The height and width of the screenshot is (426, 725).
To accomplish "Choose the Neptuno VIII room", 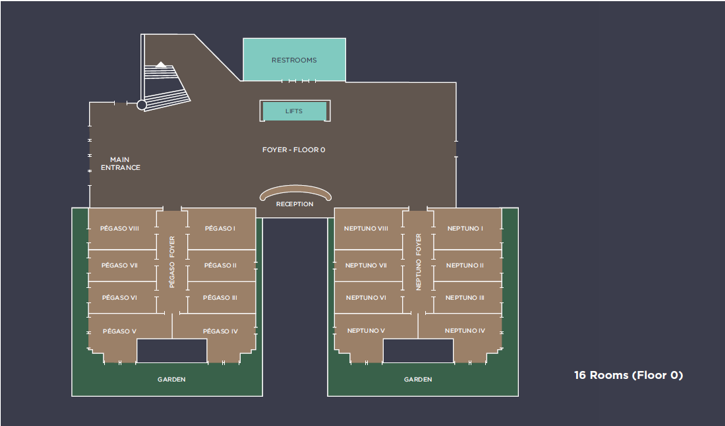I will tap(366, 229).
